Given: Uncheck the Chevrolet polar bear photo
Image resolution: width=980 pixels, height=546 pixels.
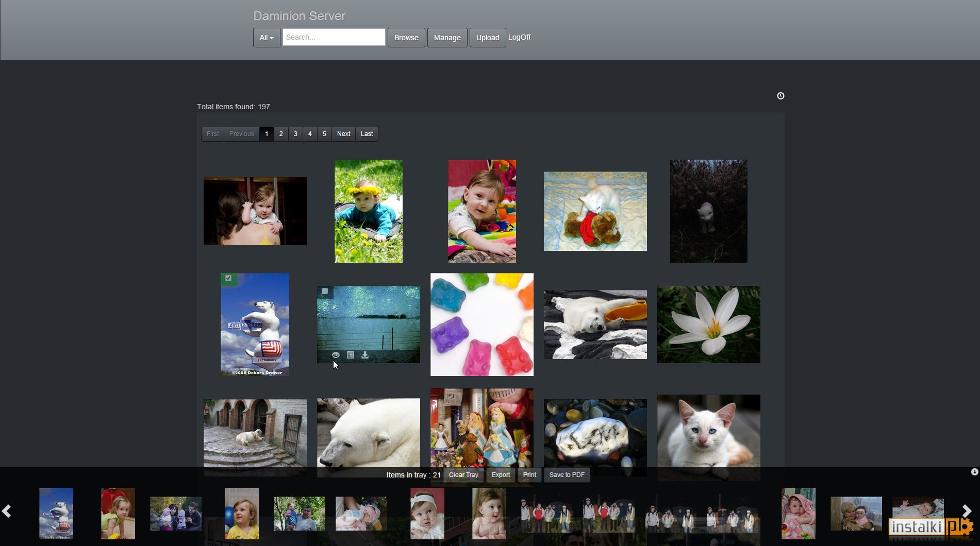Looking at the screenshot, I should coord(228,278).
